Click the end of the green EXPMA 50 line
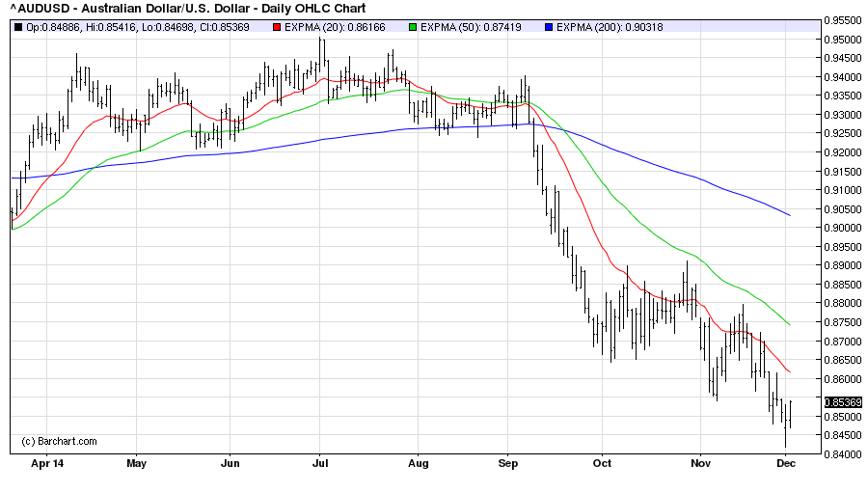This screenshot has width=868, height=493. pos(789,324)
